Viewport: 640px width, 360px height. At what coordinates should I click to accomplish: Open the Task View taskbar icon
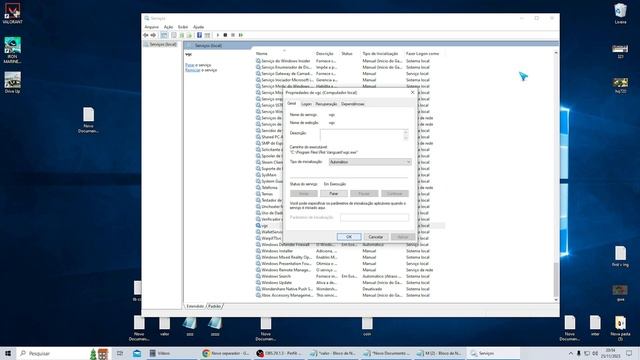pyautogui.click(x=120, y=353)
